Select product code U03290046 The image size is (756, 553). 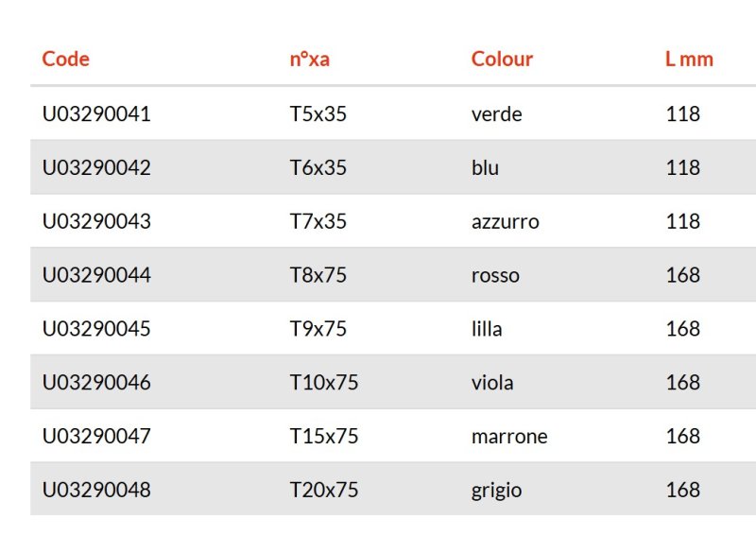tap(96, 382)
